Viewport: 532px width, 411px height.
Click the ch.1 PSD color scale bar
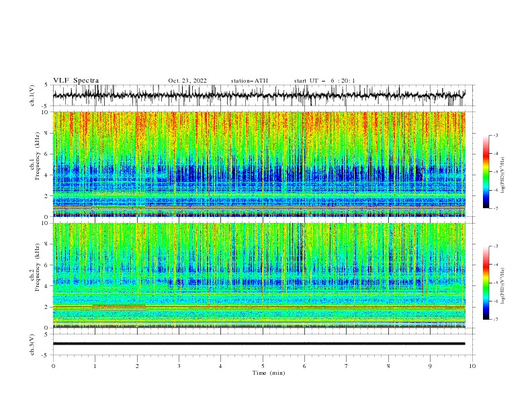(x=486, y=172)
